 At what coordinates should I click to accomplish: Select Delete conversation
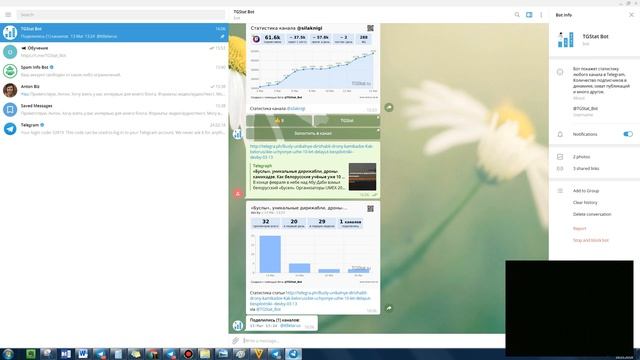tap(592, 214)
